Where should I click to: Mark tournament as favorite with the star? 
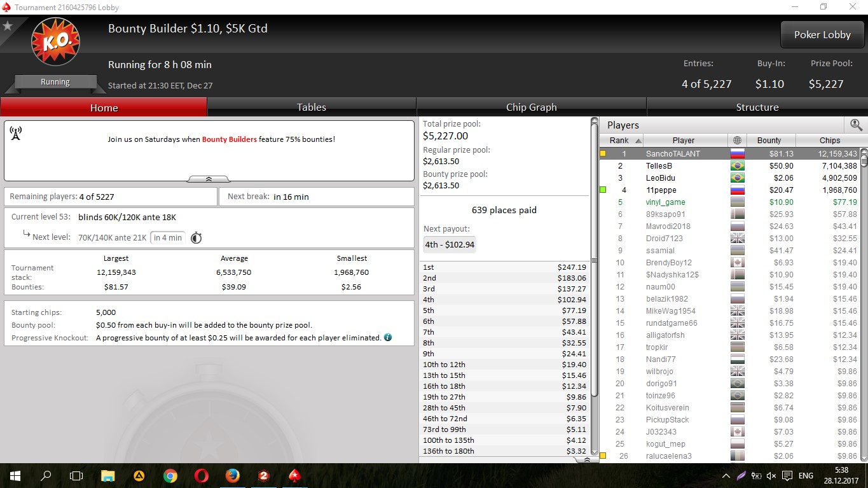8,26
